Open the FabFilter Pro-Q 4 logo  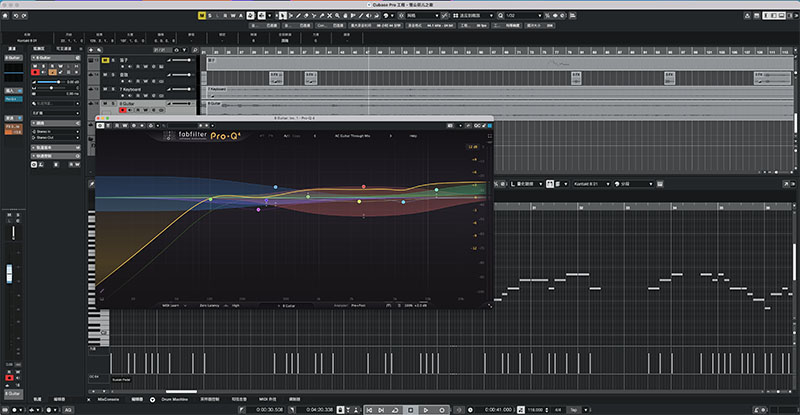click(x=202, y=136)
